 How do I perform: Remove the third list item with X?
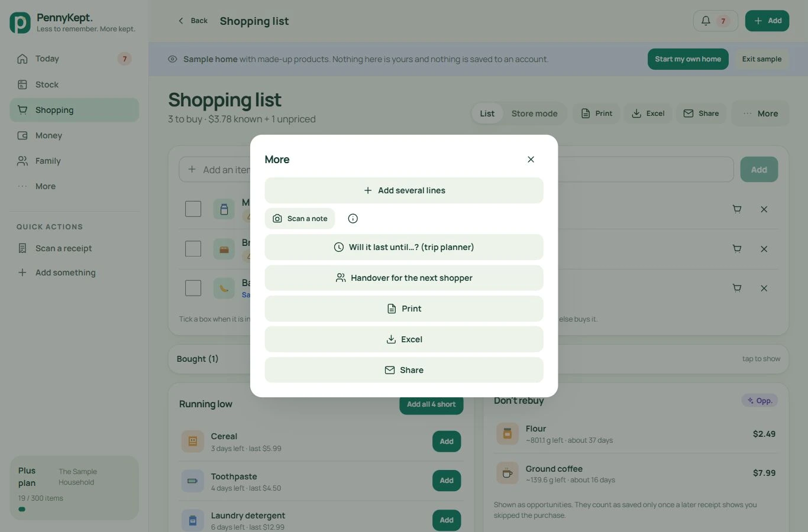click(x=764, y=288)
